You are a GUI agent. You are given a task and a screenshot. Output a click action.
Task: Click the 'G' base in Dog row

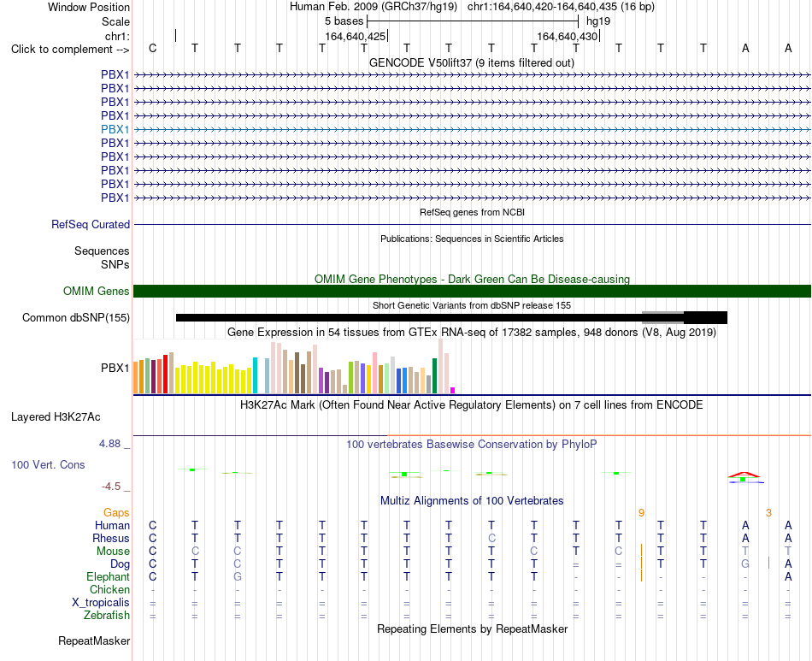click(x=745, y=564)
